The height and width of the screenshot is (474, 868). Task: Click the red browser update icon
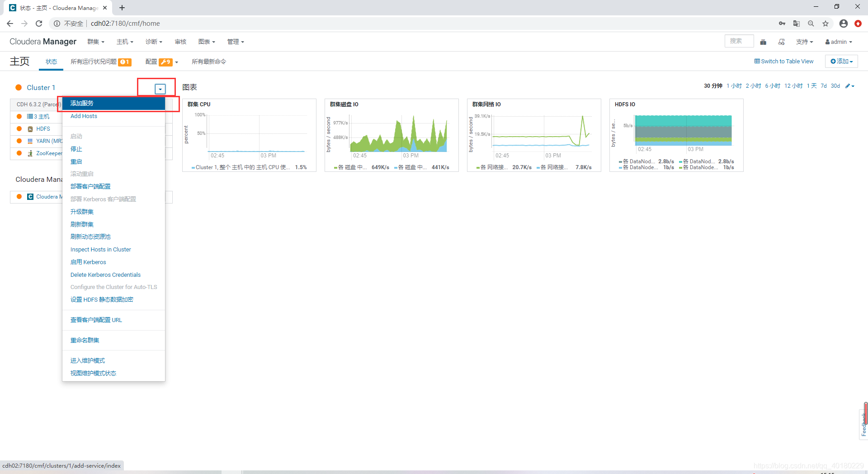click(x=858, y=24)
